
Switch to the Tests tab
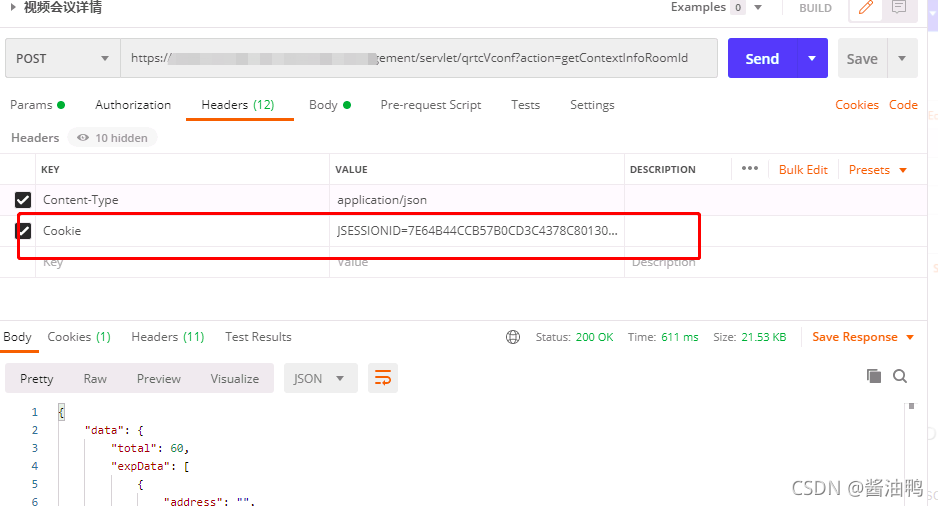(x=525, y=105)
